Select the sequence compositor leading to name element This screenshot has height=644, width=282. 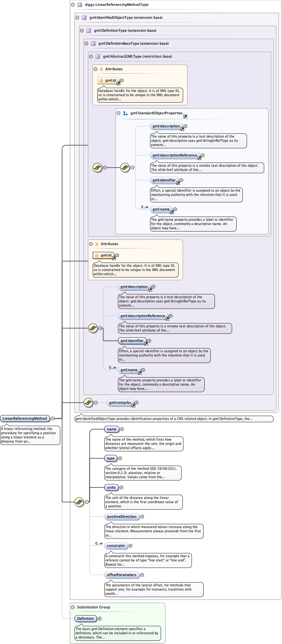79,502
